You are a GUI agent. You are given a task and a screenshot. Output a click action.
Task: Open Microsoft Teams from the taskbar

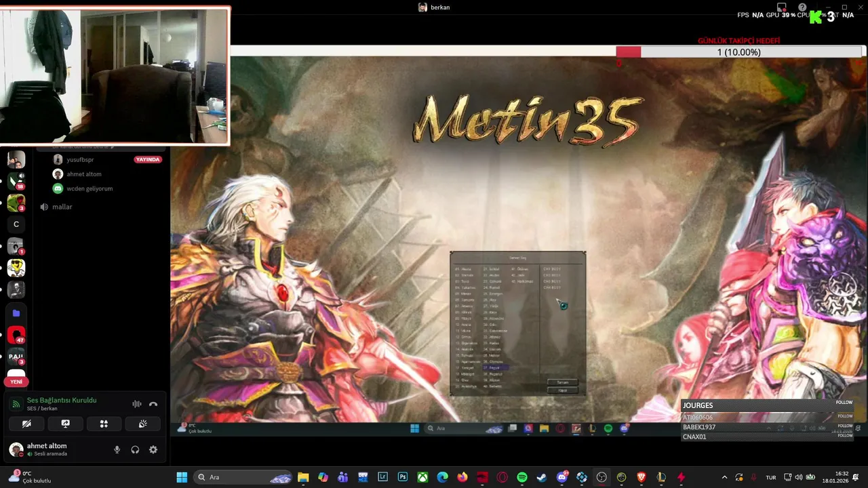[343, 477]
